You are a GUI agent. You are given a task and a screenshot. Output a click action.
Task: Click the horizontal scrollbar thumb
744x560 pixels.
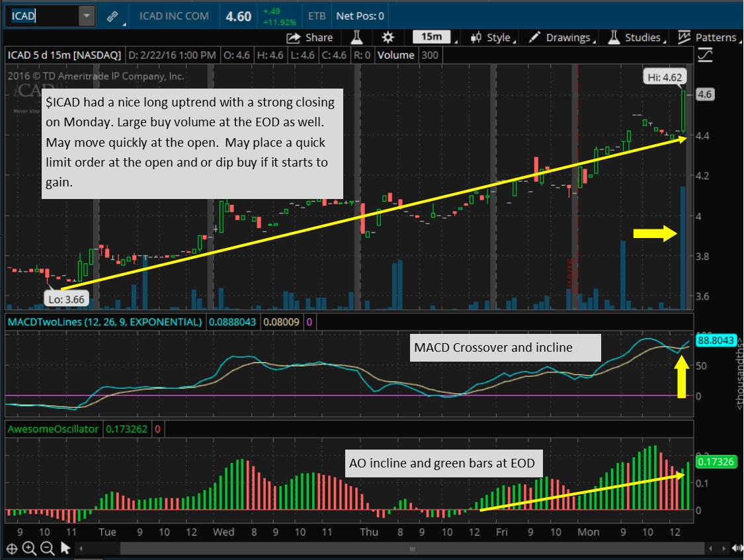[412, 549]
